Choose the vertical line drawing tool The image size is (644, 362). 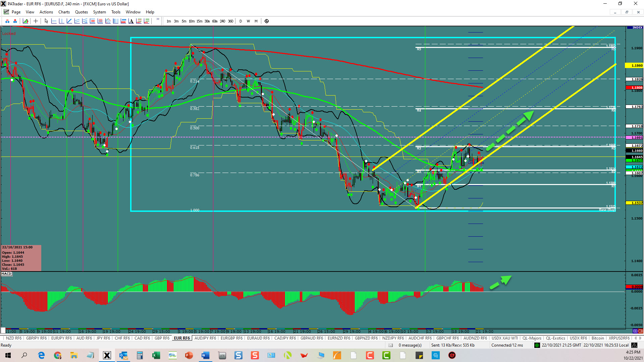(x=61, y=21)
